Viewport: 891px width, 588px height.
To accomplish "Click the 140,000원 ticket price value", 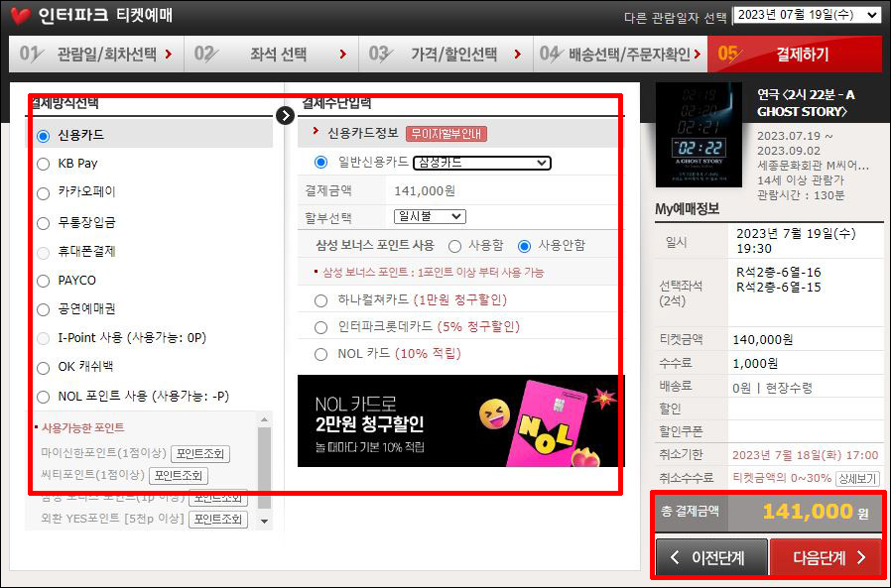I will coord(763,340).
